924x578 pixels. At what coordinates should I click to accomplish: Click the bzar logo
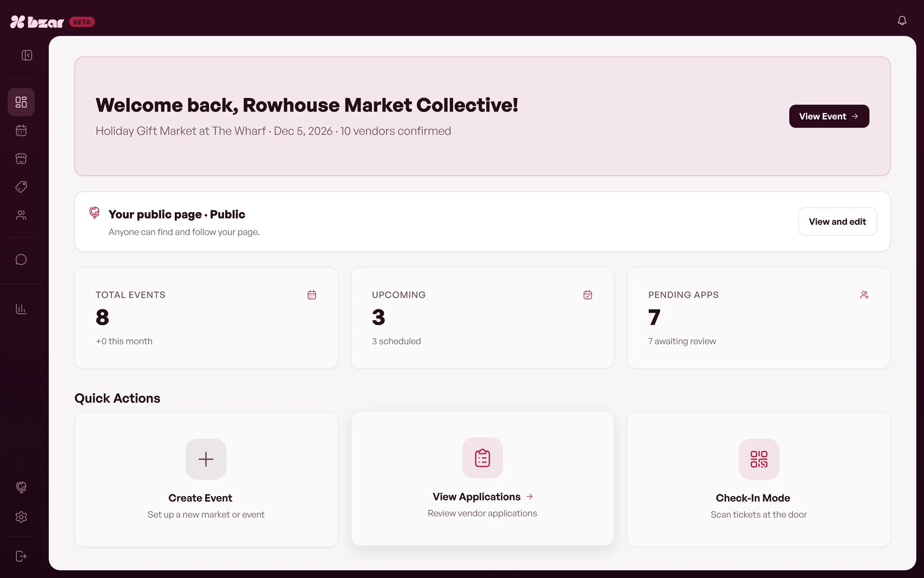tap(37, 22)
